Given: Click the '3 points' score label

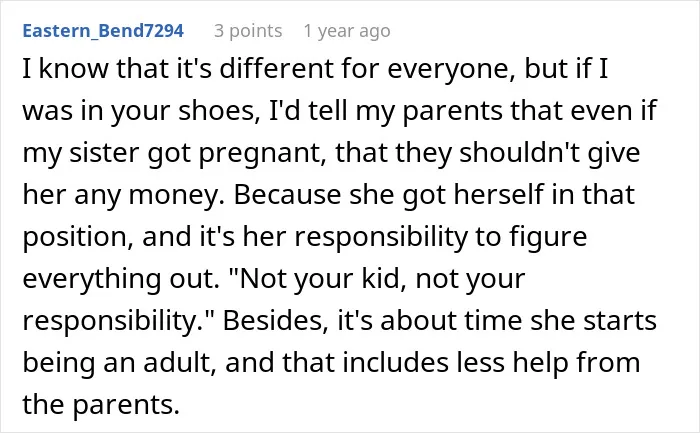Looking at the screenshot, I should click(248, 31).
